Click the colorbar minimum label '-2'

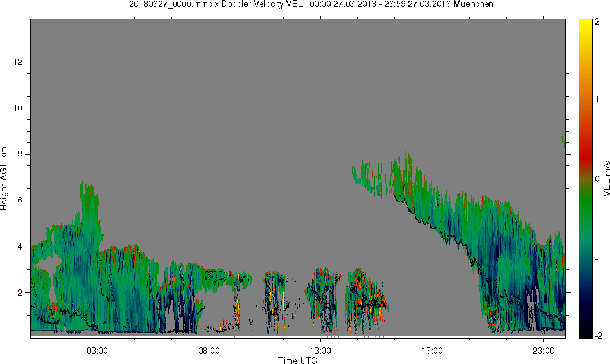click(598, 336)
